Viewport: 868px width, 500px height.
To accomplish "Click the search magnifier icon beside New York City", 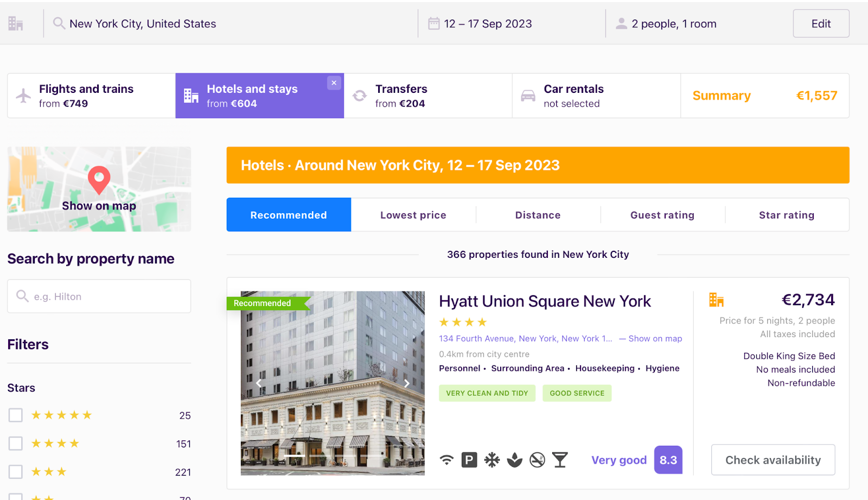I will (x=59, y=23).
